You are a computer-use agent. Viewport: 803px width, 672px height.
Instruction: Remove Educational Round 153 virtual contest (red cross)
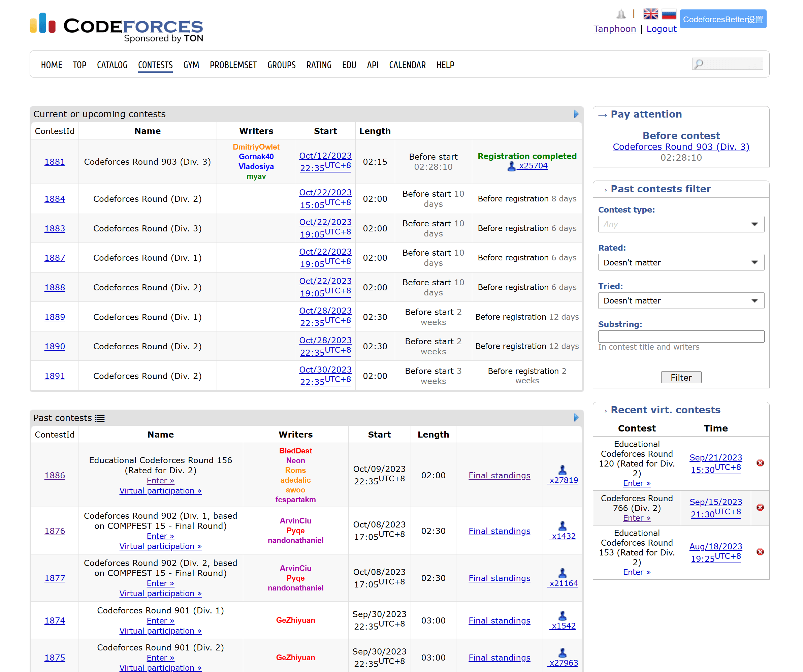(x=760, y=551)
